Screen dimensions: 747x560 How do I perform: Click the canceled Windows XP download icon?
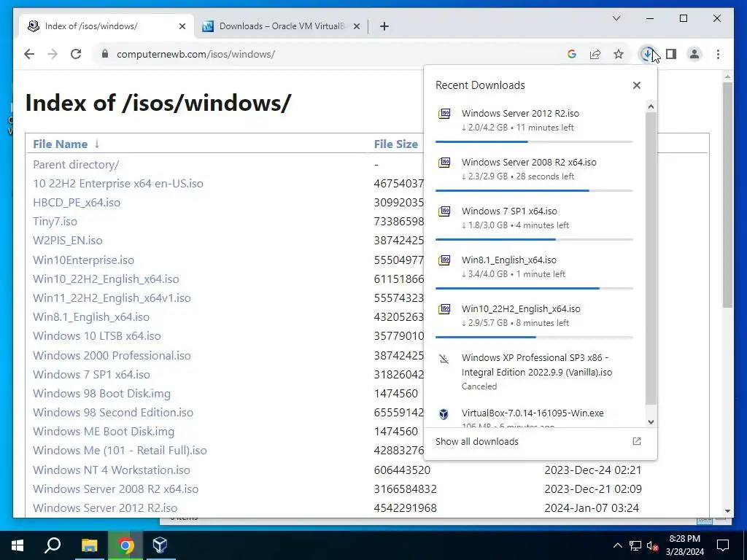(x=444, y=359)
